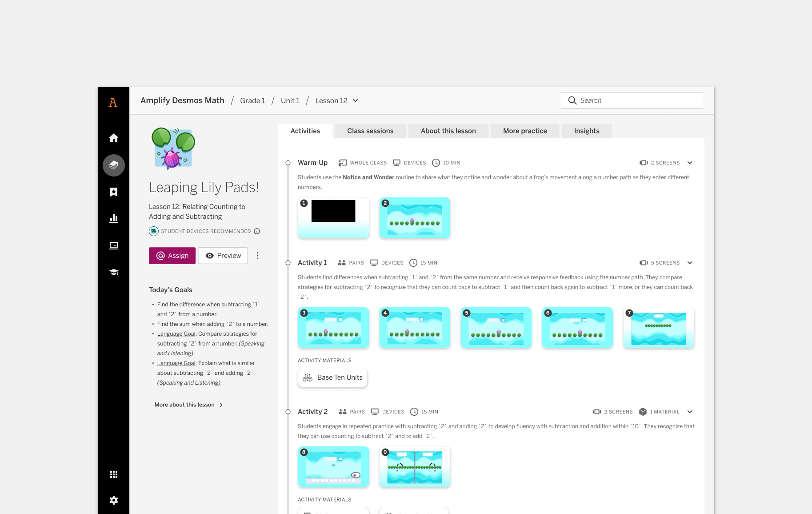812x514 pixels.
Task: Open the More practice tab
Action: tap(525, 131)
